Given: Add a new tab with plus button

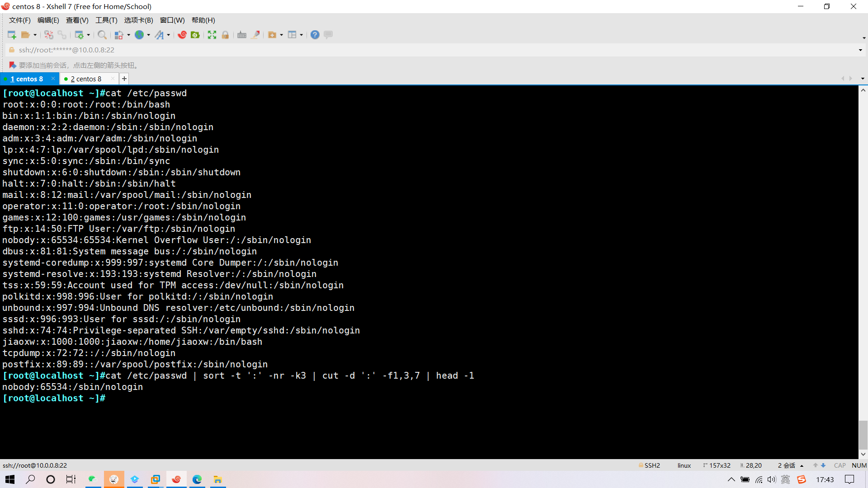Looking at the screenshot, I should click(x=124, y=79).
